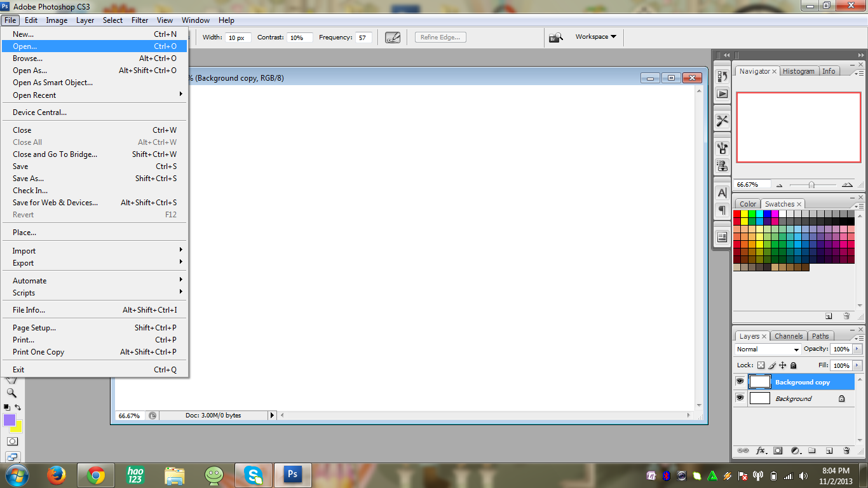Open the Character panel icon

click(x=722, y=193)
